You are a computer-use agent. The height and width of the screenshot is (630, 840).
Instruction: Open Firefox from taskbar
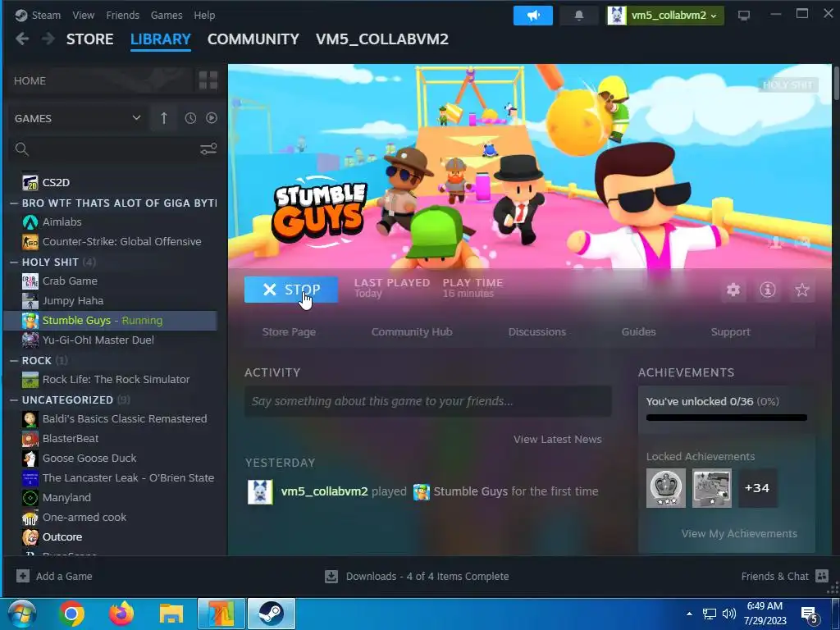[121, 614]
